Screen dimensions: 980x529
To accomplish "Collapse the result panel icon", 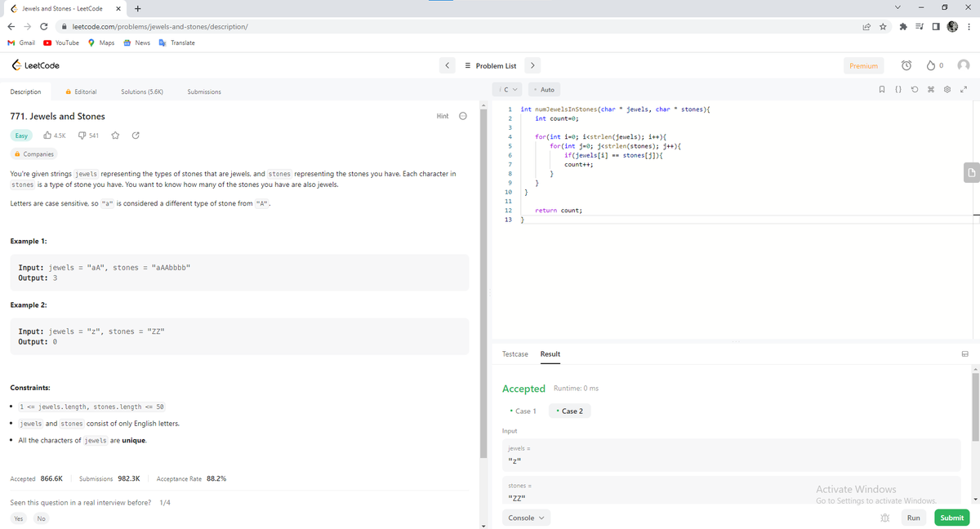I will pos(964,354).
